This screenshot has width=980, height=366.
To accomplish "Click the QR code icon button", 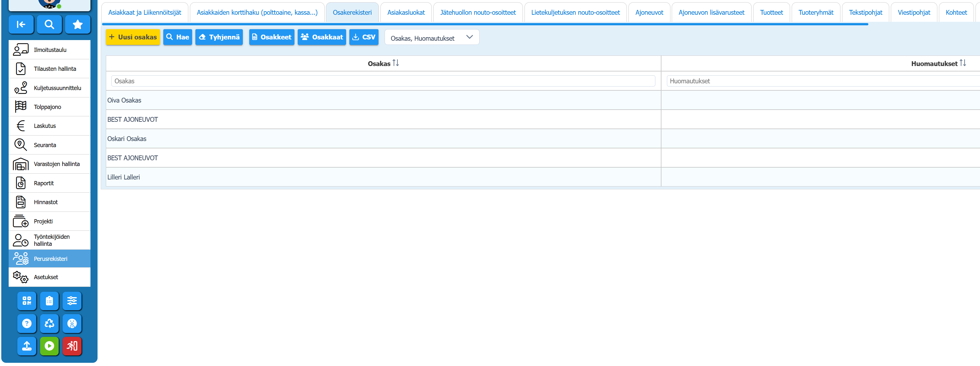I will pos(27,301).
